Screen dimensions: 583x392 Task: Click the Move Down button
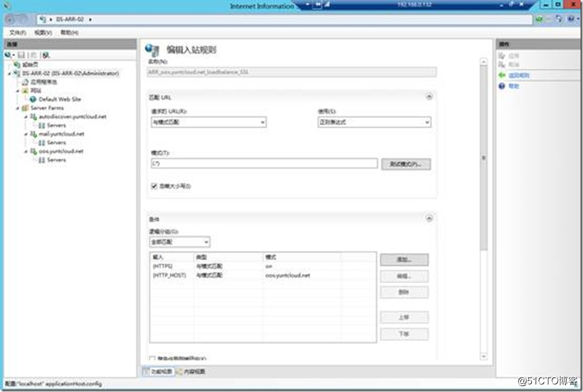[404, 334]
